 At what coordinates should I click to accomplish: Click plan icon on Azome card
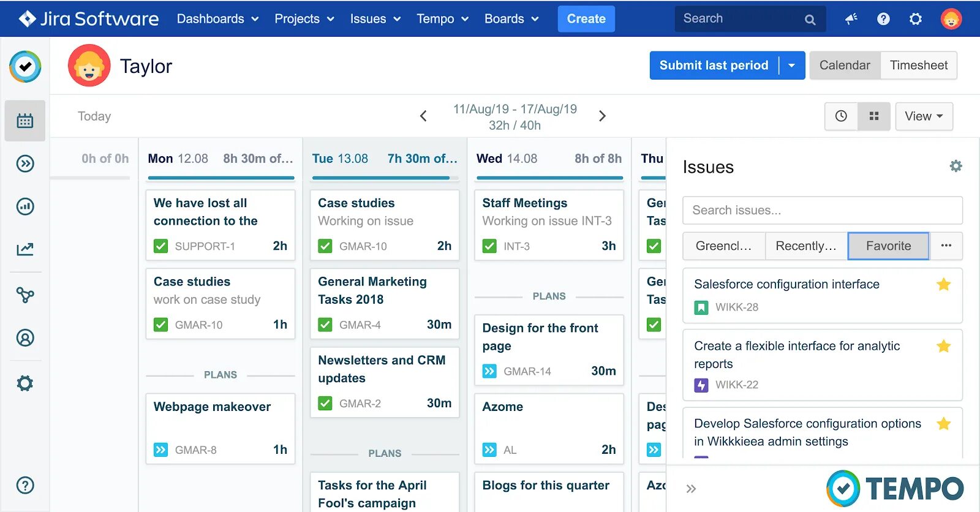click(489, 450)
